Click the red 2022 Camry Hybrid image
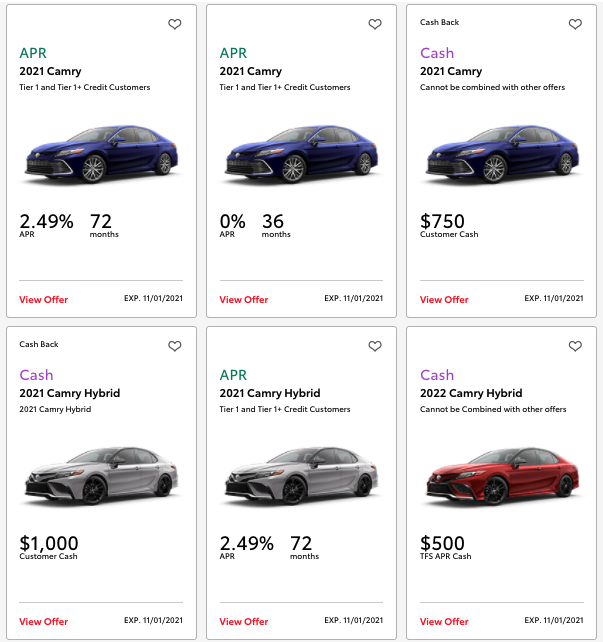The width and height of the screenshot is (603, 642). pos(500,476)
